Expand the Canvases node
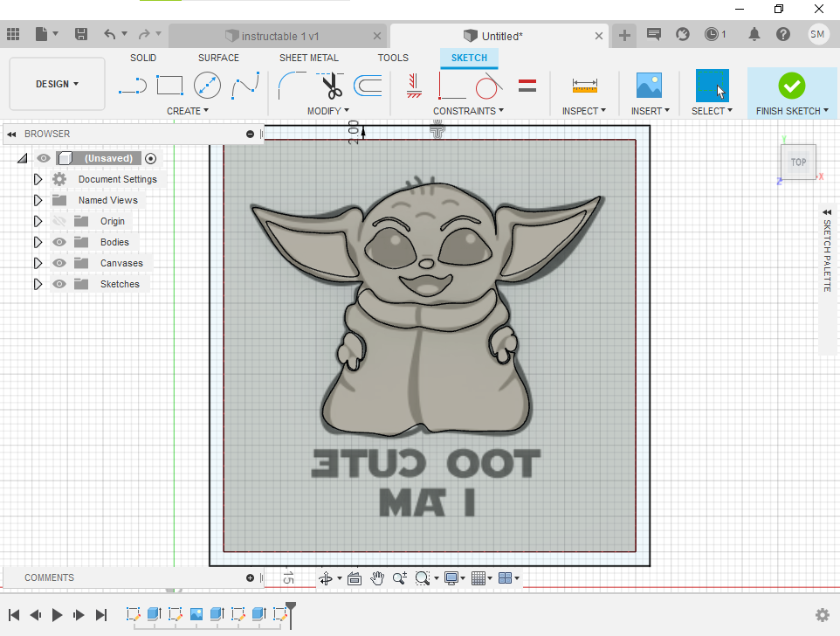 pyautogui.click(x=38, y=263)
